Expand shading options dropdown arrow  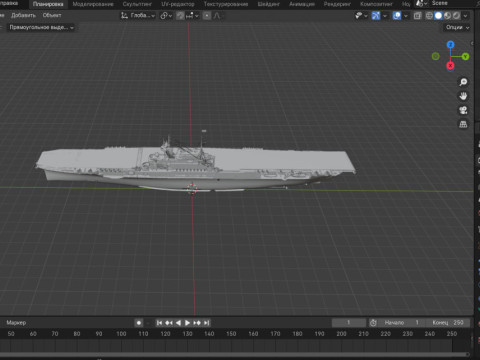tap(465, 16)
